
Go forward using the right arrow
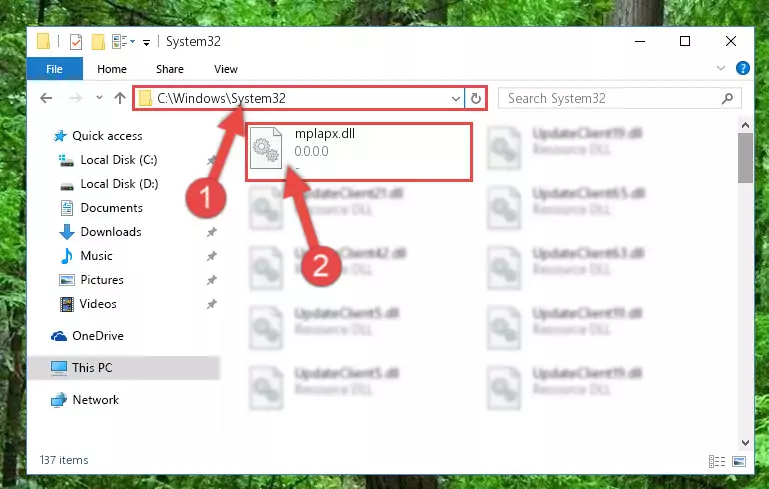click(76, 98)
